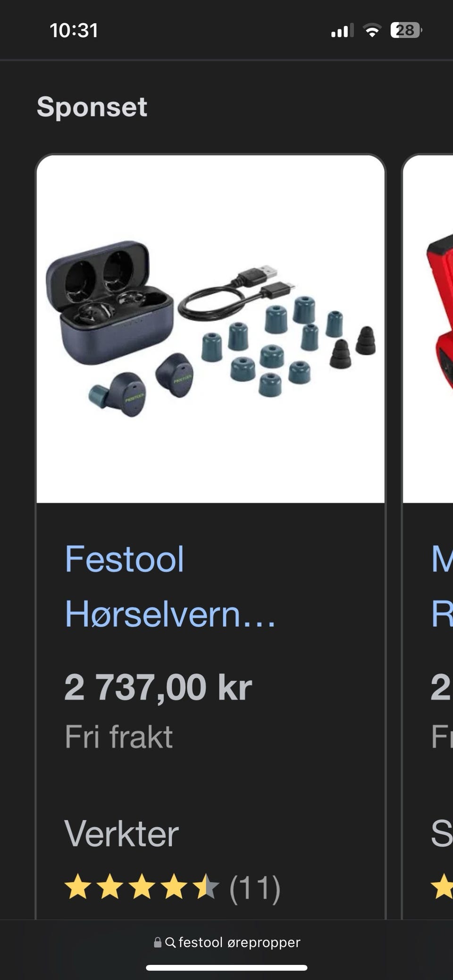Image resolution: width=453 pixels, height=980 pixels.
Task: Open the Festool earbuds product image
Action: click(x=210, y=329)
